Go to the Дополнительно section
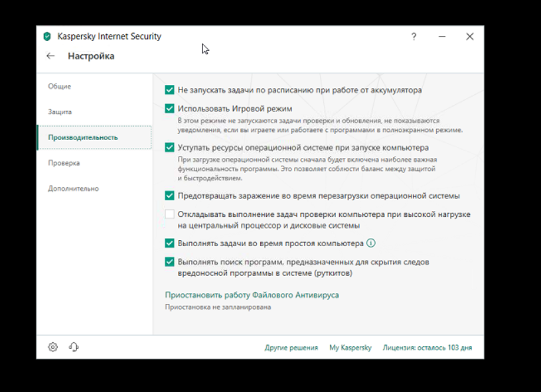Screen dimensions: 541x392 [74, 188]
